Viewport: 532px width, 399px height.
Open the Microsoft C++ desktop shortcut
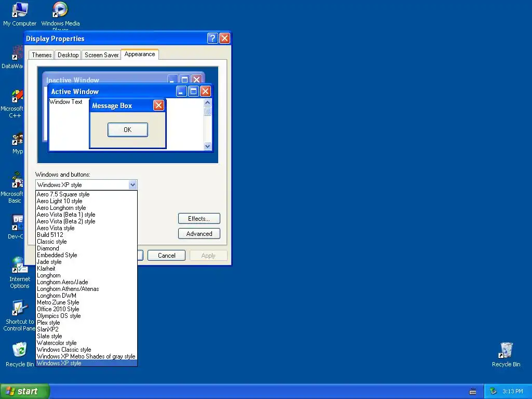coord(14,103)
